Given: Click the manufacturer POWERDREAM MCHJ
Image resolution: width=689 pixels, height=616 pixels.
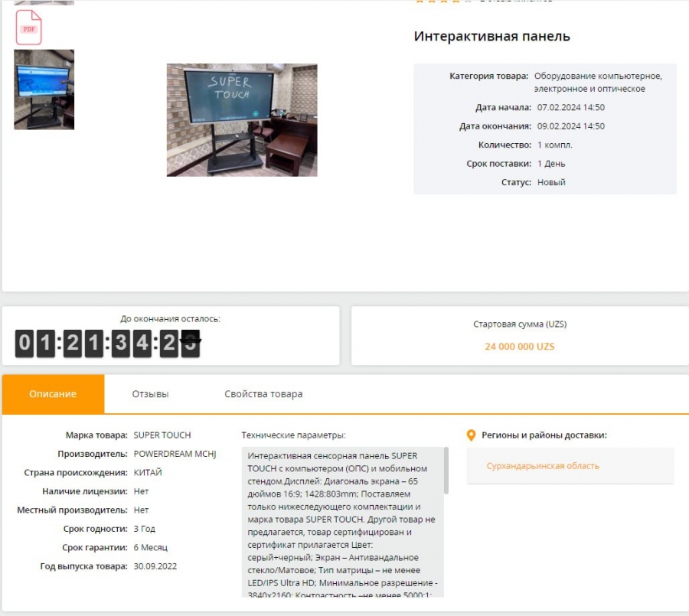Looking at the screenshot, I should tap(175, 454).
